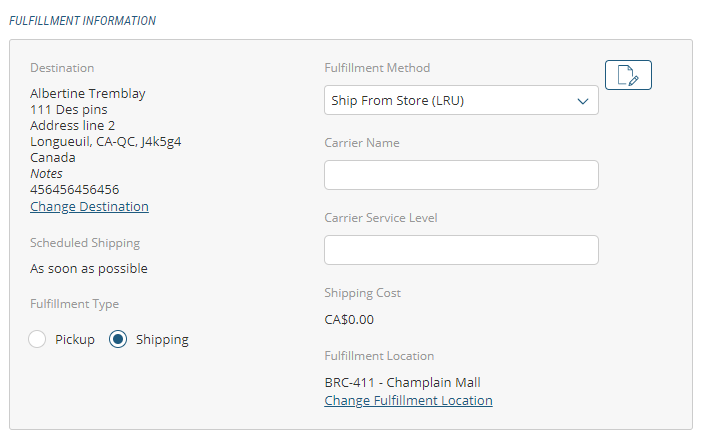702x442 pixels.
Task: Select the Shipping radio button
Action: coord(118,339)
